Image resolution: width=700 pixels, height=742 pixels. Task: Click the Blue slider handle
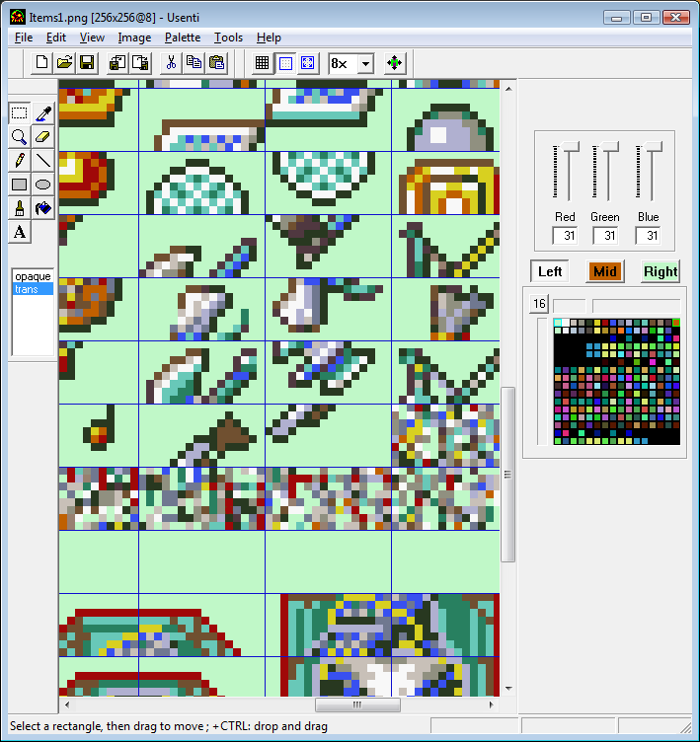pos(653,148)
